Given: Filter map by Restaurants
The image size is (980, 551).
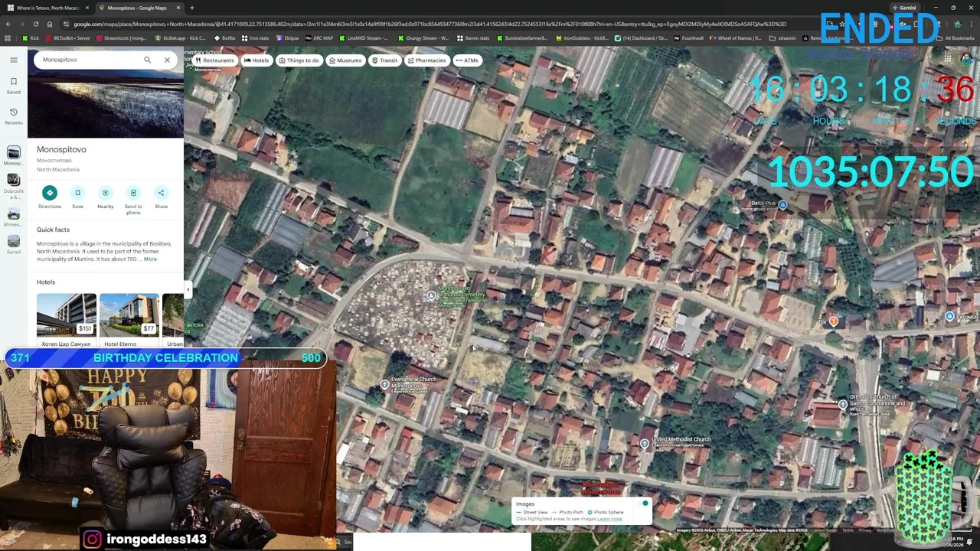Looking at the screenshot, I should [214, 60].
